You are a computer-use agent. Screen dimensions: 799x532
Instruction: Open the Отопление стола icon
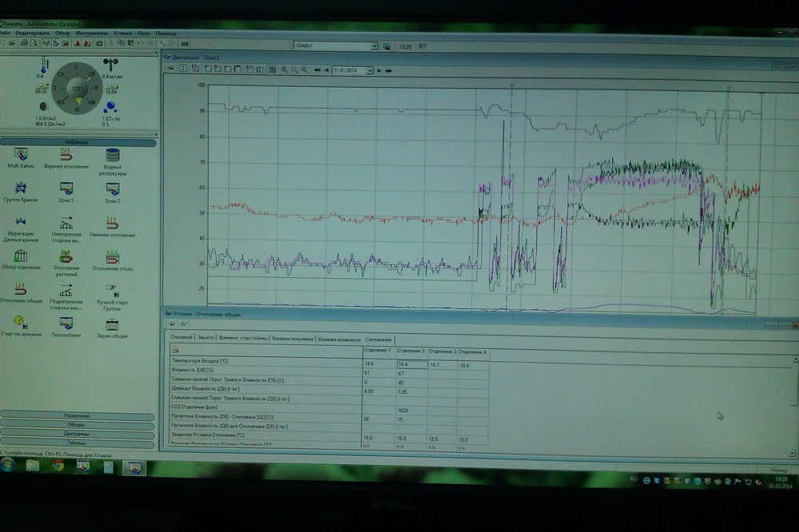(112, 260)
